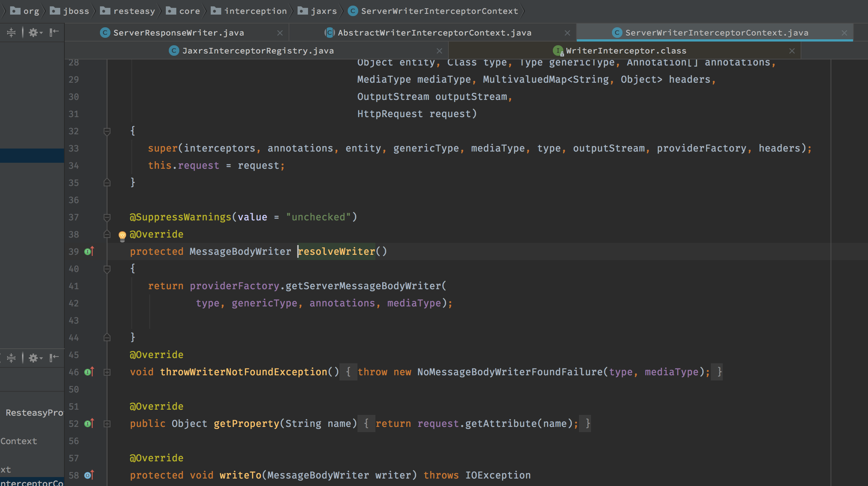868x486 pixels.
Task: Click the override gutter icon on line 39
Action: [89, 251]
